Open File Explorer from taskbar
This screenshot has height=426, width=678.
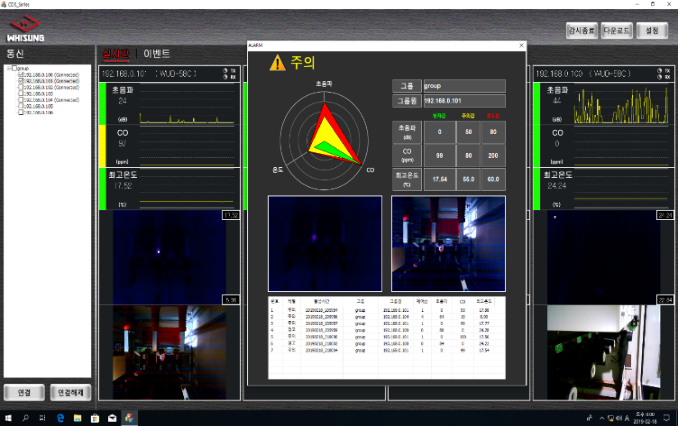tap(78, 417)
